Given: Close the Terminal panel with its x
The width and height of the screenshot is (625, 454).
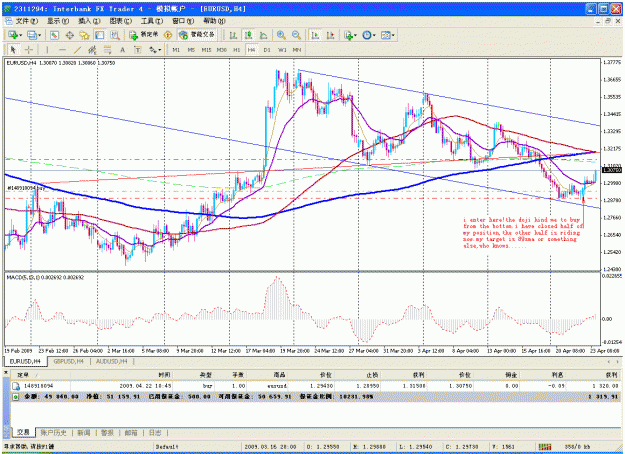Looking at the screenshot, I should (x=6, y=373).
